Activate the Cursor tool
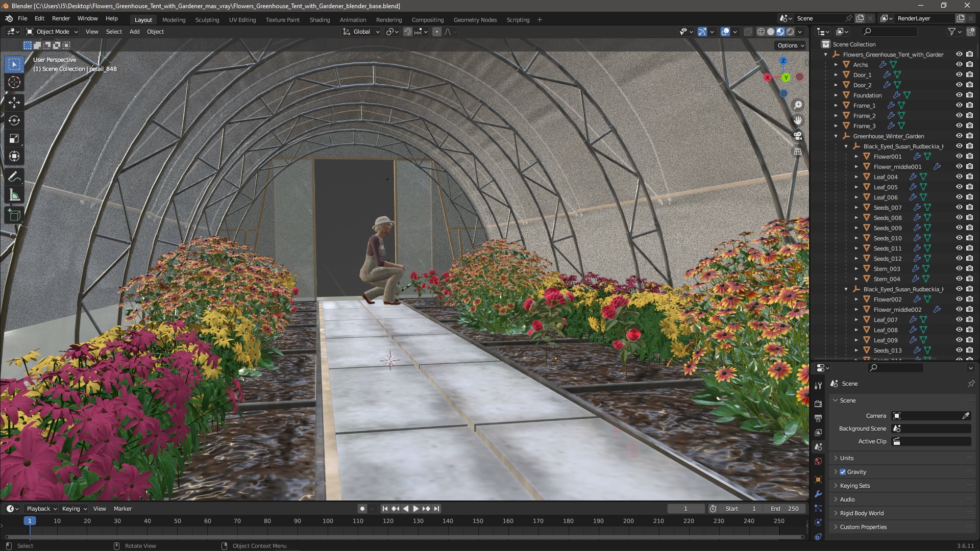This screenshot has height=551, width=980. pyautogui.click(x=14, y=82)
